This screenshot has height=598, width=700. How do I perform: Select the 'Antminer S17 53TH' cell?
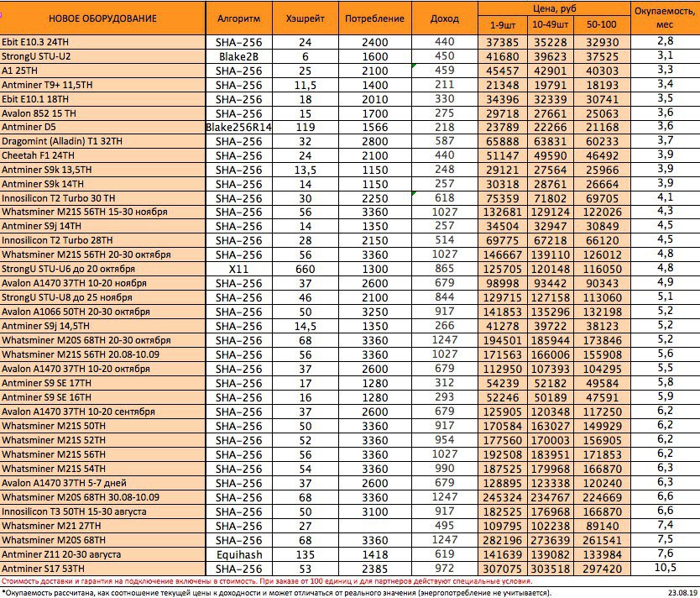point(102,569)
